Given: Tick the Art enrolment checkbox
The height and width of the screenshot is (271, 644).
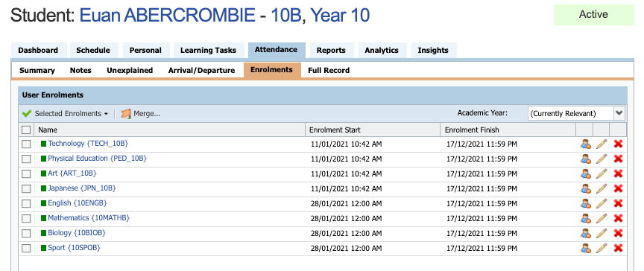Looking at the screenshot, I should pyautogui.click(x=26, y=173).
